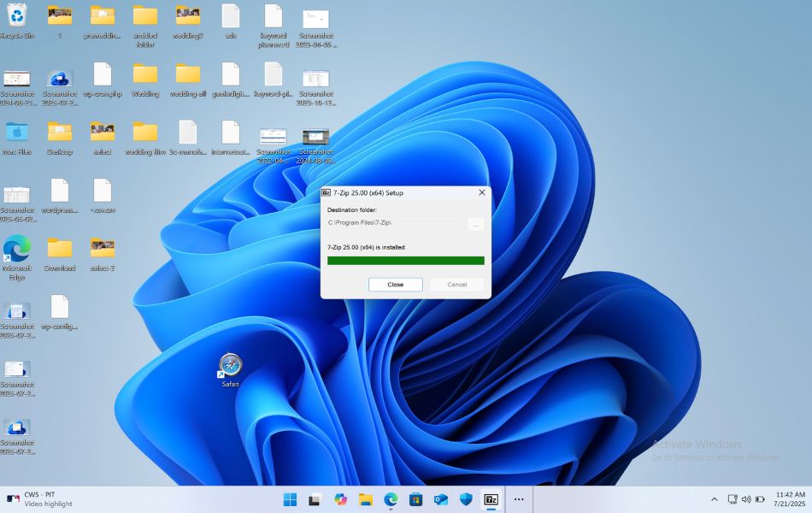Image resolution: width=812 pixels, height=513 pixels.
Task: Browse for a different destination folder
Action: 477,224
